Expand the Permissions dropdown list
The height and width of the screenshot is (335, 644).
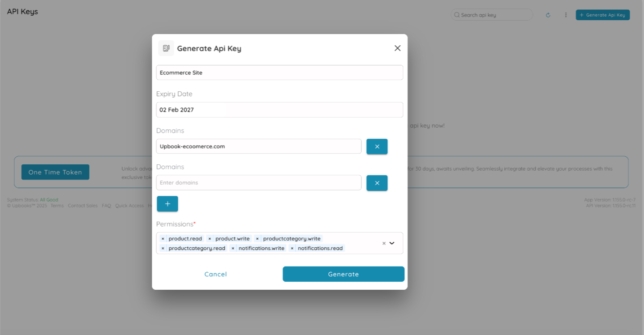pyautogui.click(x=392, y=243)
